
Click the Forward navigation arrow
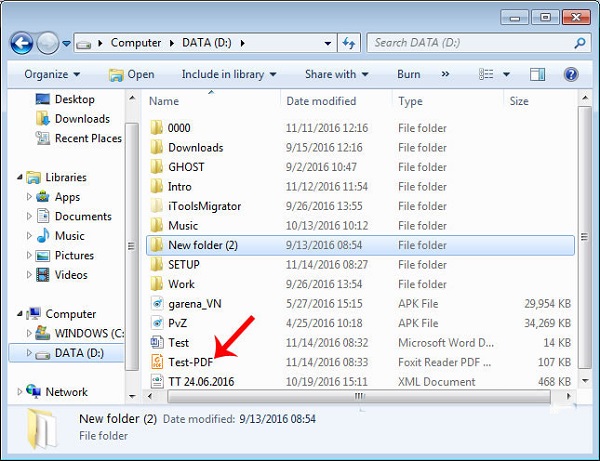coord(47,43)
